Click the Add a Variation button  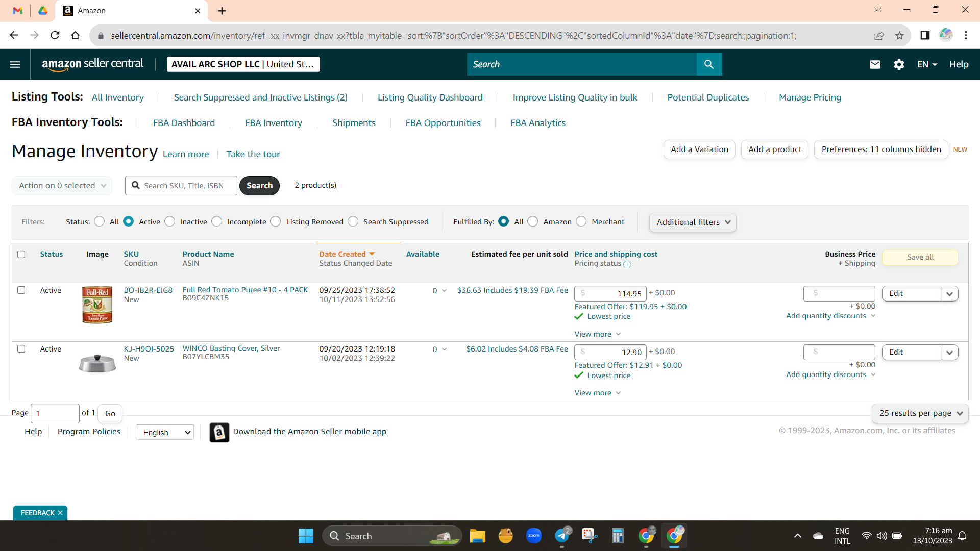pos(699,149)
